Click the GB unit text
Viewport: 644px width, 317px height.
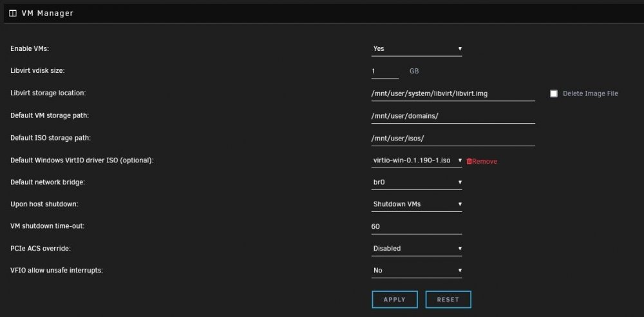(x=414, y=72)
